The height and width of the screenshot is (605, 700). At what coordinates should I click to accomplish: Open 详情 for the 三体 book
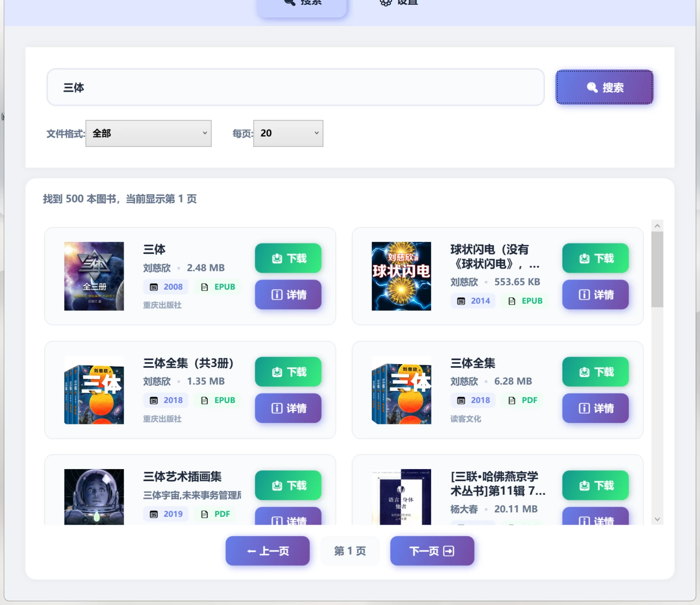pyautogui.click(x=288, y=295)
